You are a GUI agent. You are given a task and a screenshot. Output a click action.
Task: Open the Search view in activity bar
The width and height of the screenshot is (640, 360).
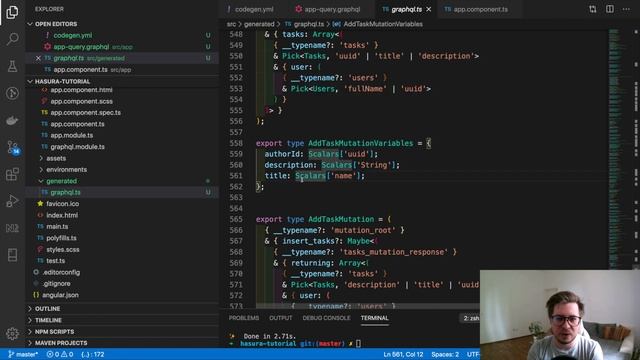tap(12, 39)
